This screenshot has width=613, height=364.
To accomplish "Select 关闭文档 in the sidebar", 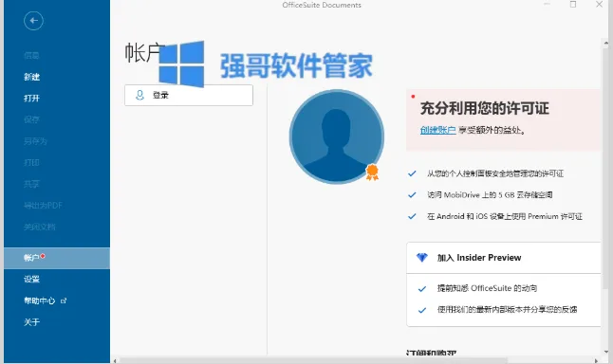I will [x=40, y=227].
